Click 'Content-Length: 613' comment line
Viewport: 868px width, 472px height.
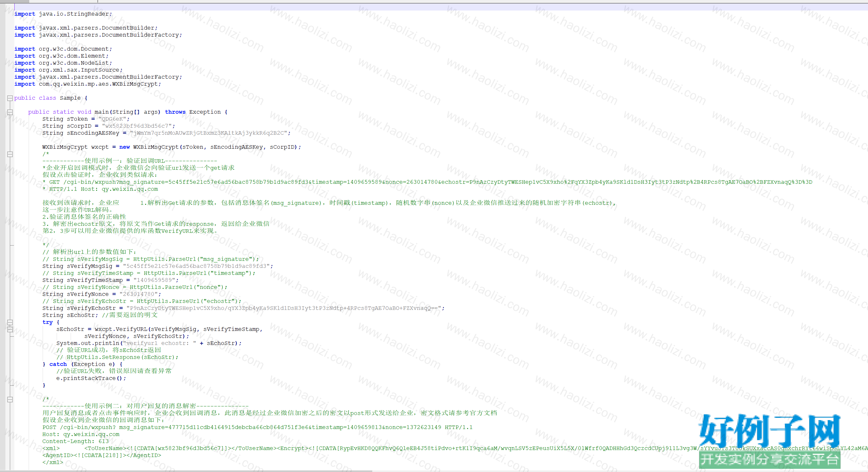point(75,441)
